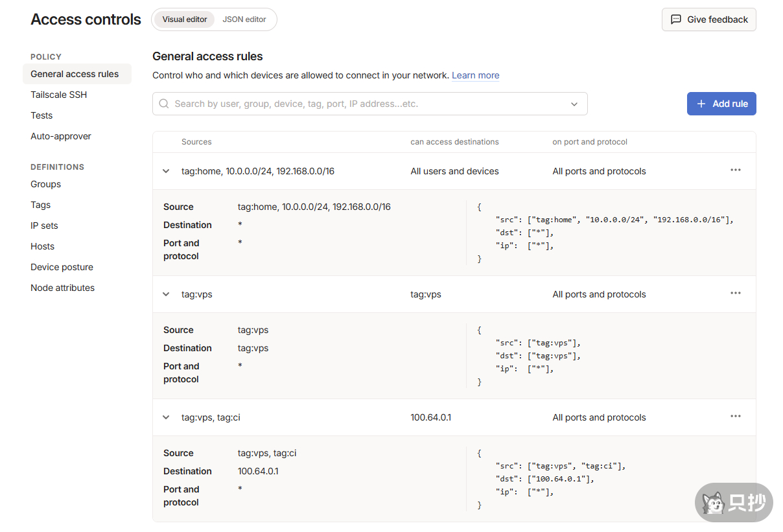Open the more options menu for 100.64.0.1 rule
The height and width of the screenshot is (532, 783).
tap(735, 417)
